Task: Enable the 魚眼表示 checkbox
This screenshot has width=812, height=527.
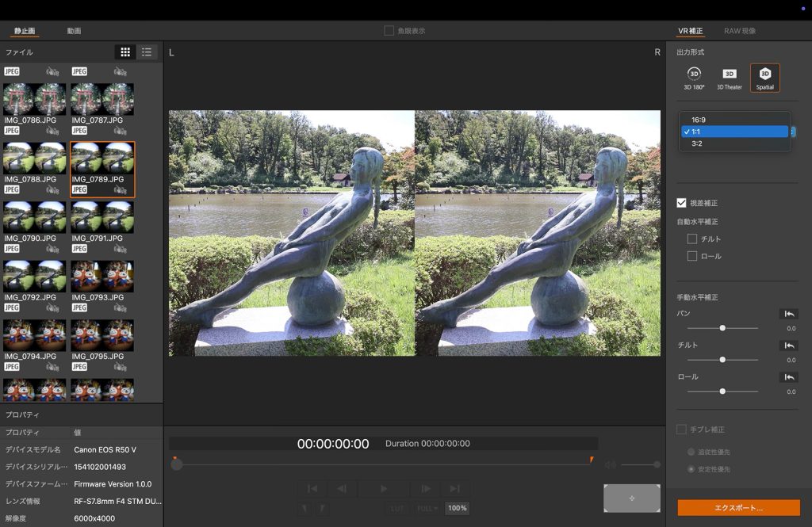Action: click(x=389, y=31)
